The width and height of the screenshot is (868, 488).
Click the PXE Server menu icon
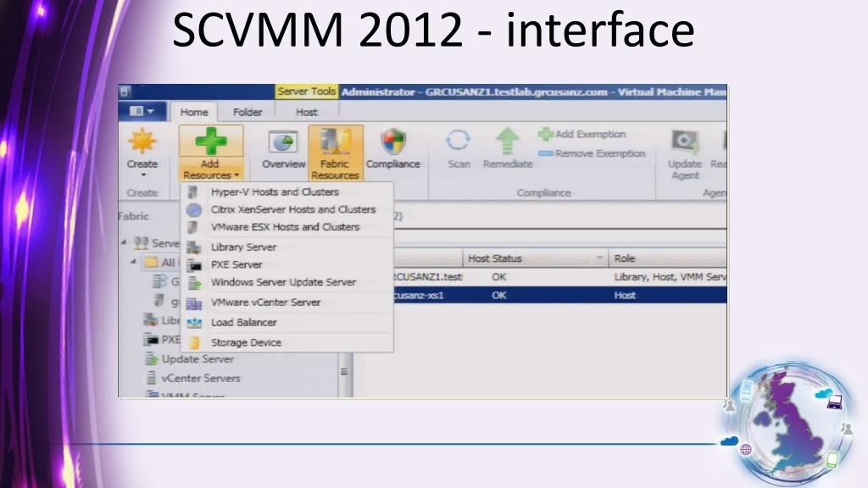(194, 265)
